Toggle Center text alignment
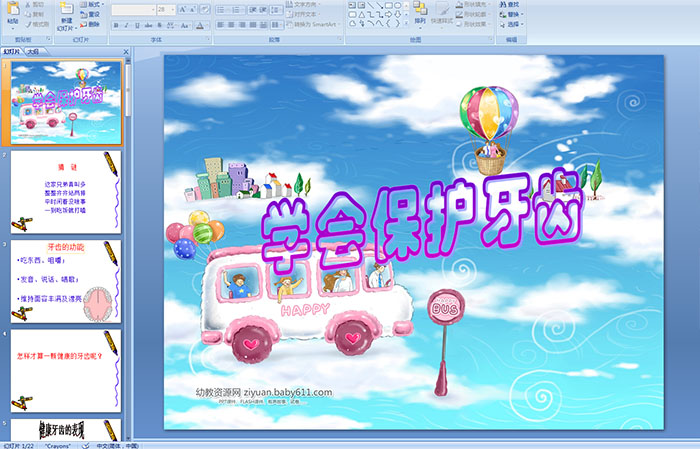The height and width of the screenshot is (449, 700). [231, 25]
